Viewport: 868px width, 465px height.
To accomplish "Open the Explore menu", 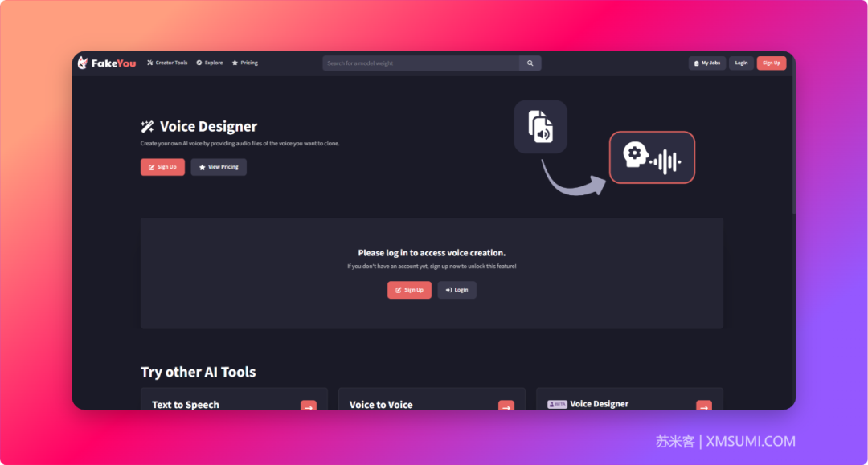I will tap(210, 63).
